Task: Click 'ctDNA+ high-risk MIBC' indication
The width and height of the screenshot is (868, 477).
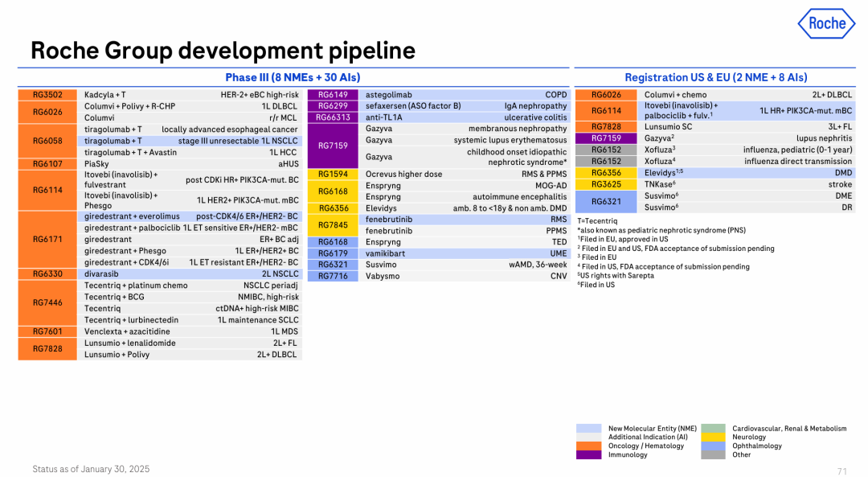Action: pyautogui.click(x=257, y=309)
